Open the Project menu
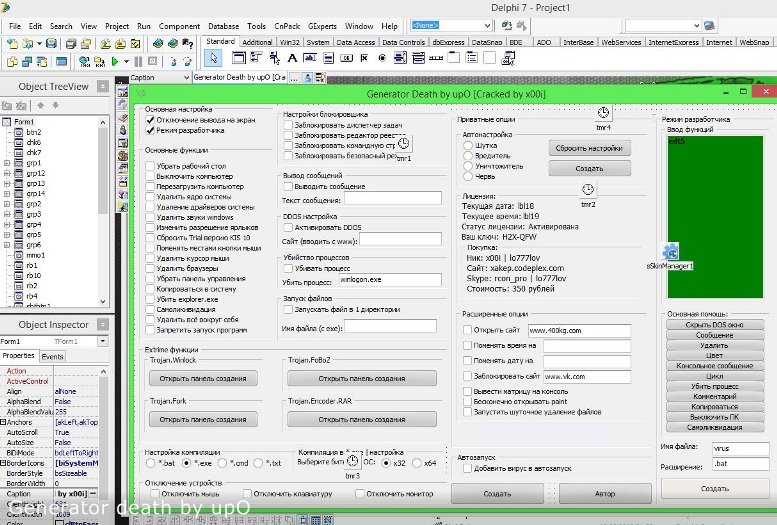Image resolution: width=777 pixels, height=525 pixels. (x=116, y=26)
